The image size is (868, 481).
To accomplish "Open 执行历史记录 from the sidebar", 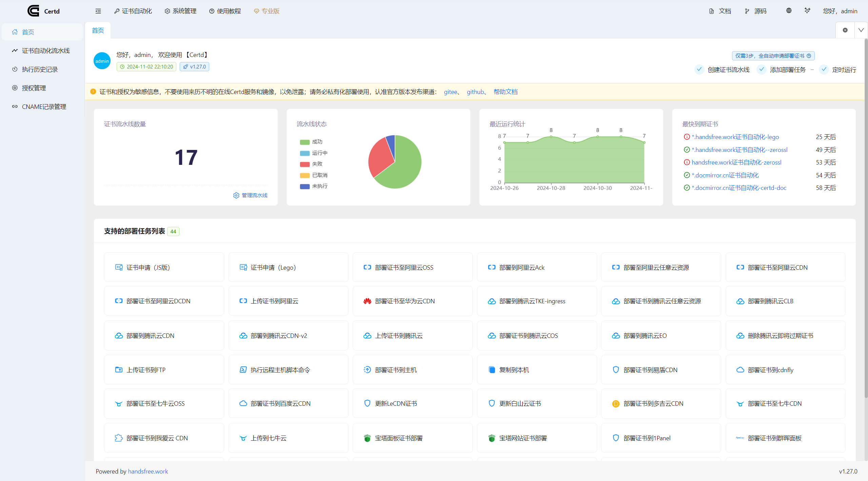I will (40, 69).
